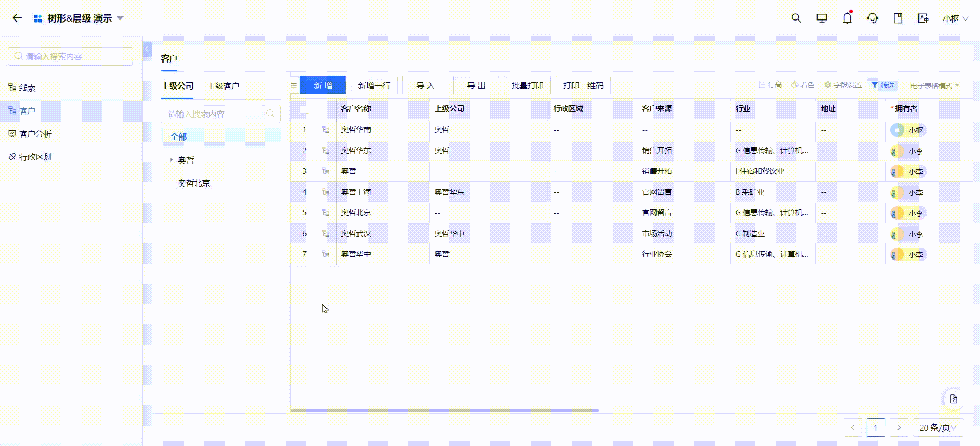Click the 市场活动 source cell
This screenshot has width=980, height=446.
coord(683,234)
